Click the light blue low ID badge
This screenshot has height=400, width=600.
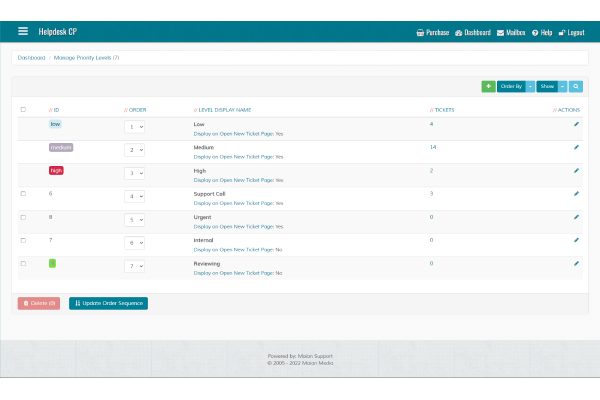(x=55, y=124)
